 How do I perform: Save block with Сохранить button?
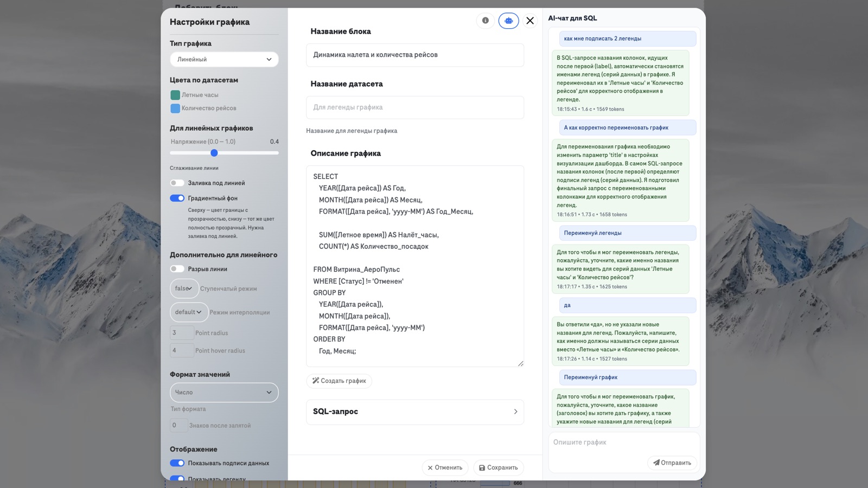point(499,467)
